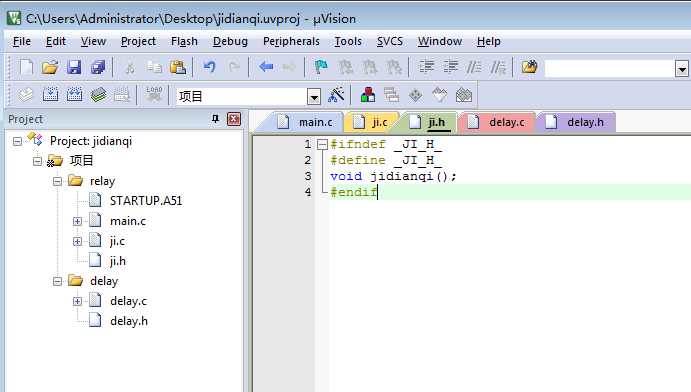Undo the last edit
691x392 pixels.
(210, 67)
